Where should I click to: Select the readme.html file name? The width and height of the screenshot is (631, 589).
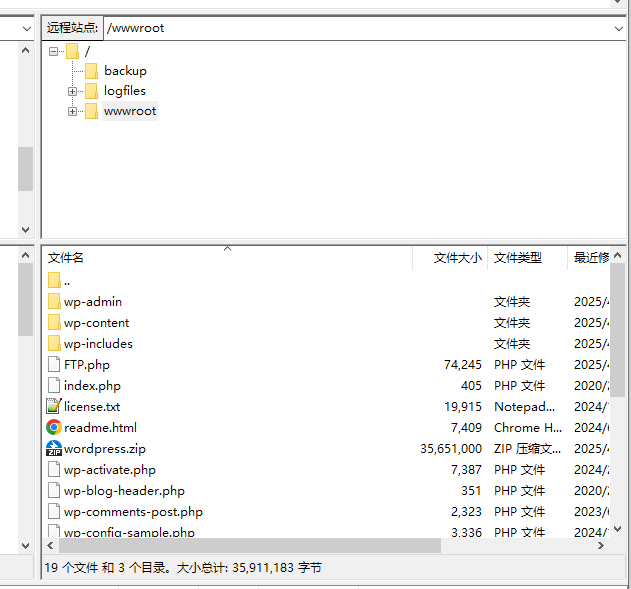[x=100, y=427]
